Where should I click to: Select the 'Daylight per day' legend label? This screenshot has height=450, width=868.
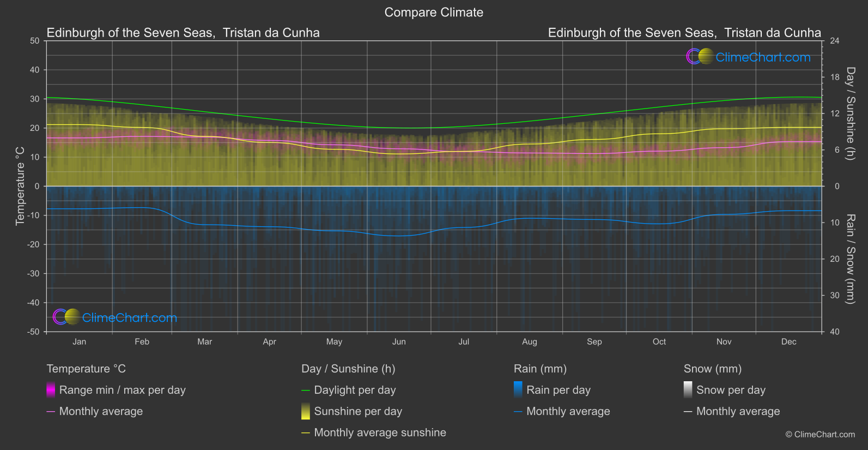click(x=355, y=390)
